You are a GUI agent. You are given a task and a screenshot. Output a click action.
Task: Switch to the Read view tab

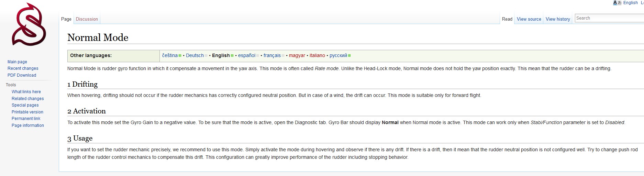tap(507, 19)
